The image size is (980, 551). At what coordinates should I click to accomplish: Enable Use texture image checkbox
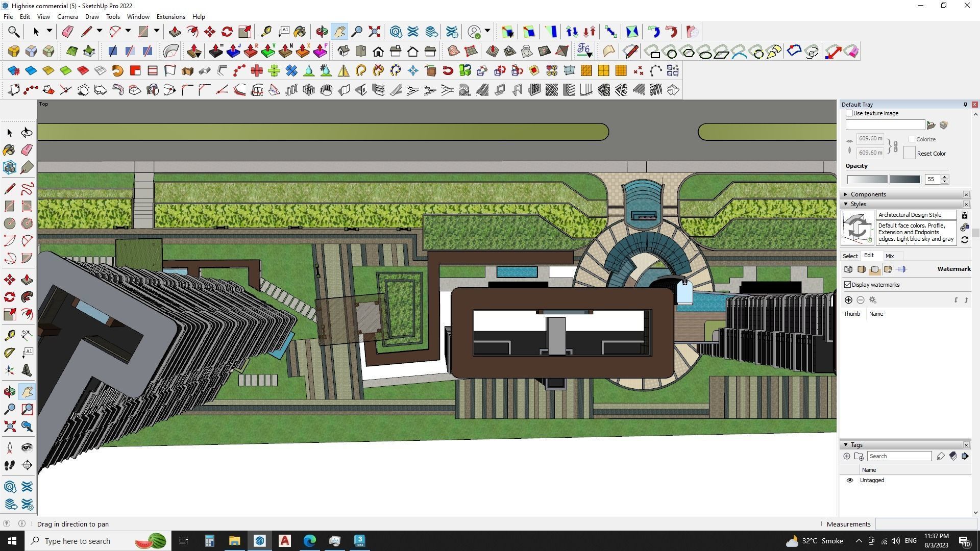pos(849,113)
